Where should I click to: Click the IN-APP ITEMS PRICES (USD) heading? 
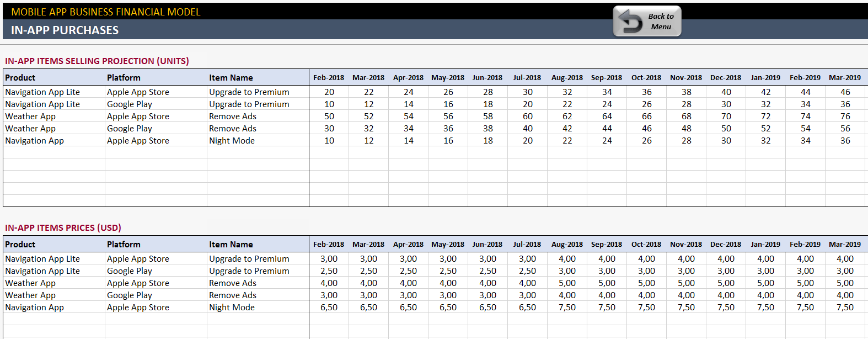[63, 228]
